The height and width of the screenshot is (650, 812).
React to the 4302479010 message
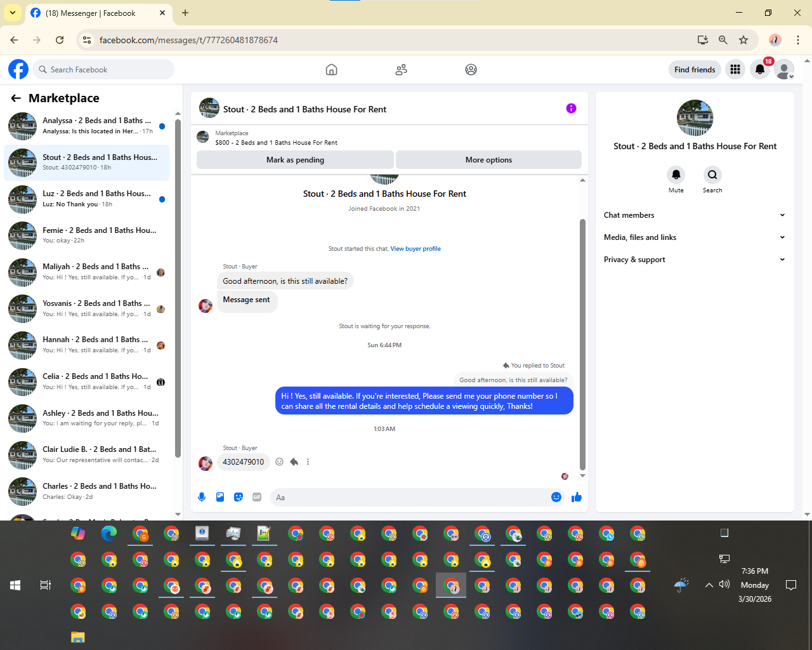[279, 462]
